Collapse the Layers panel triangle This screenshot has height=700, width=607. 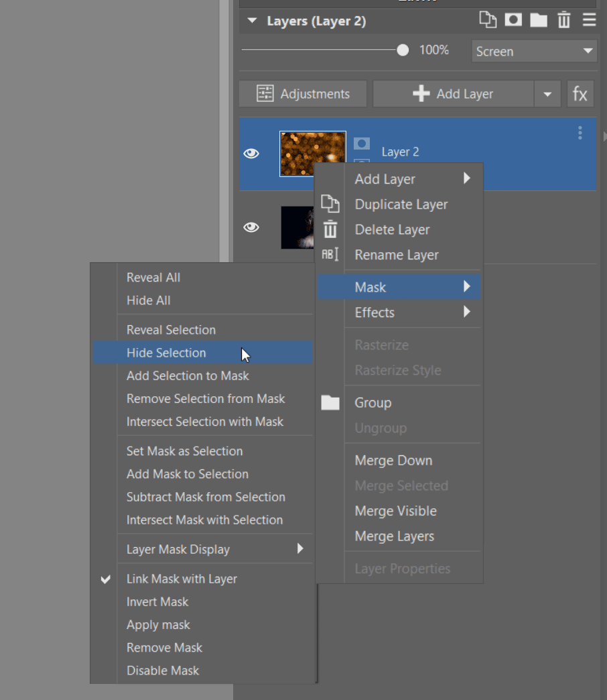click(x=252, y=21)
